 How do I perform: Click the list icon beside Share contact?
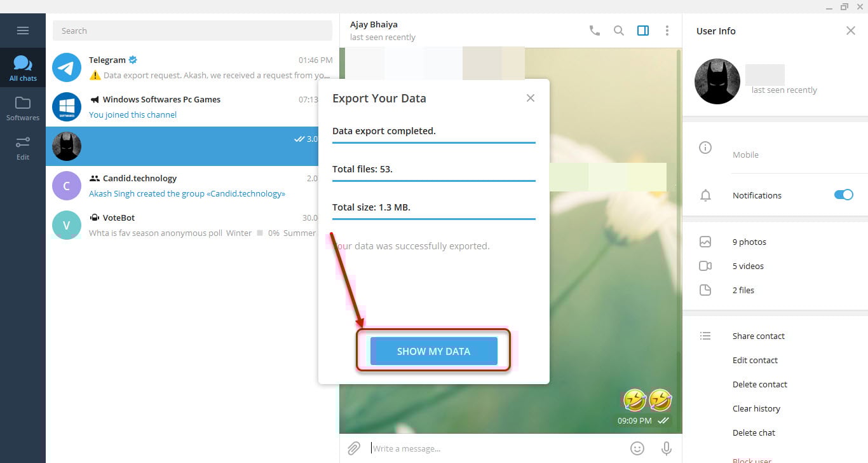click(705, 336)
